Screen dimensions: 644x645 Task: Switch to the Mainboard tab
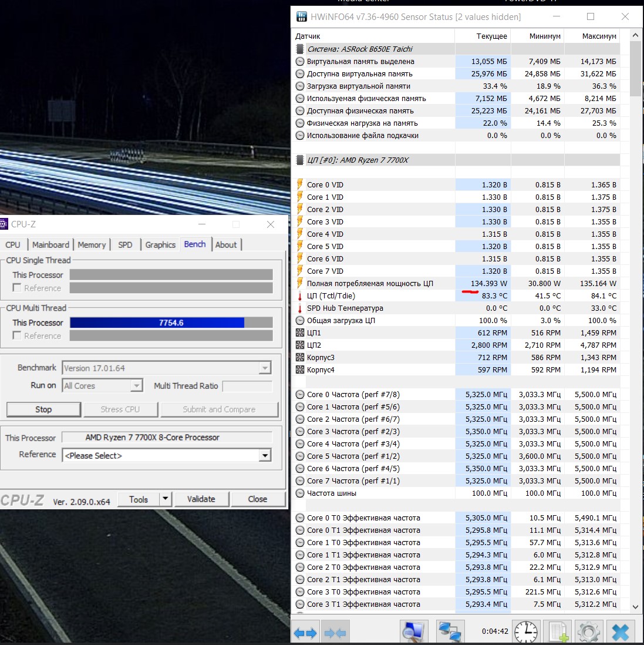pyautogui.click(x=50, y=245)
